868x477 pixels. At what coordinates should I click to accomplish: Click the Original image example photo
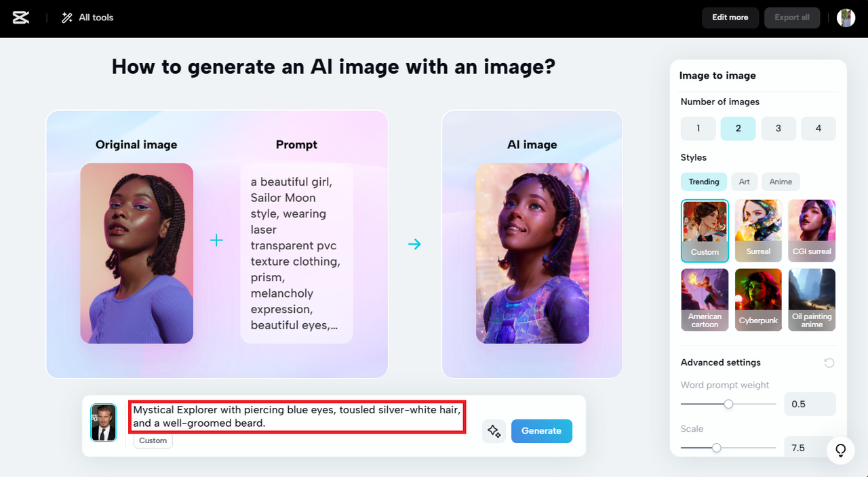[136, 253]
